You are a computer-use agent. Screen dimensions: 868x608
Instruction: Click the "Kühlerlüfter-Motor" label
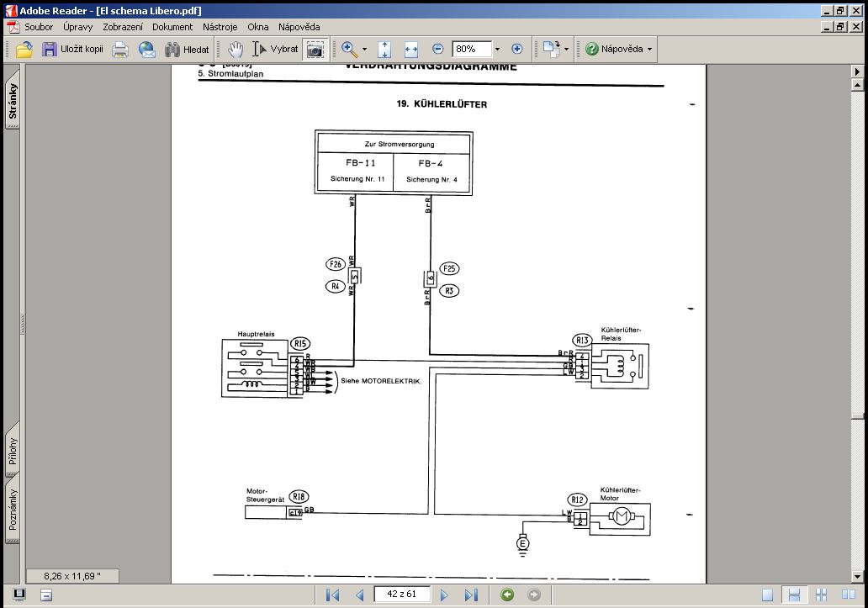620,494
